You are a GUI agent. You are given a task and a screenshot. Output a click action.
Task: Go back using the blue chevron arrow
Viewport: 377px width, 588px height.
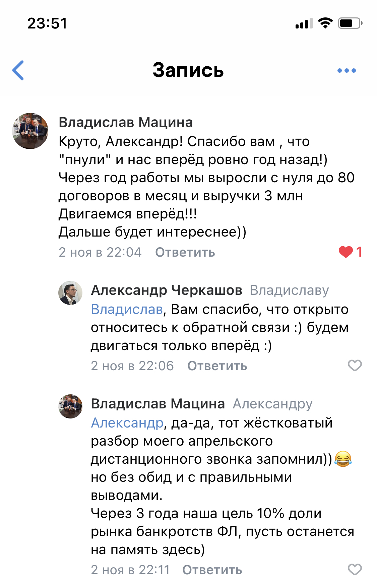[18, 70]
